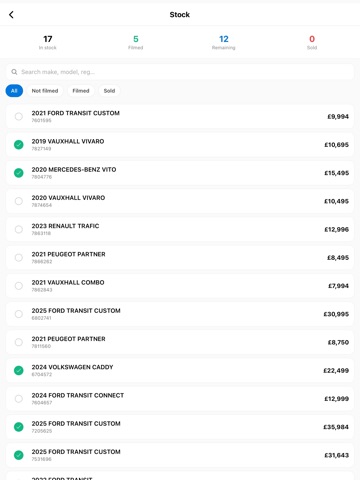Click the £30,995 price
Screen dimensions: 360x480
coord(336,314)
